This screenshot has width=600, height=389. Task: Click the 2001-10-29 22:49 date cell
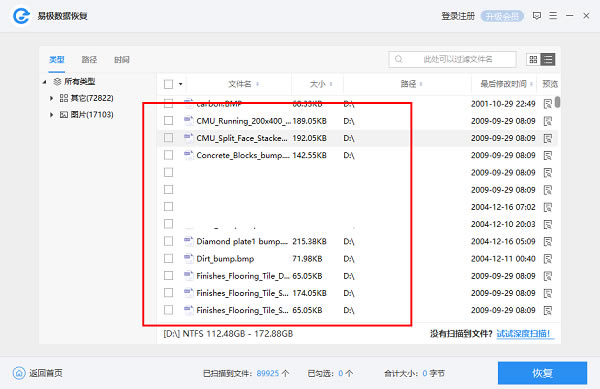[x=503, y=104]
